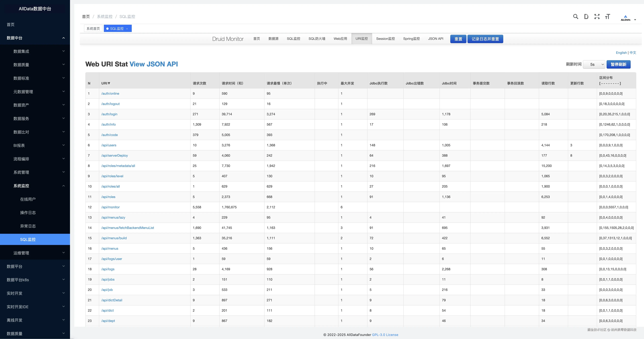This screenshot has height=339, width=644.
Task: Collapse the 系统监控 sidebar submenu
Action: point(64,186)
